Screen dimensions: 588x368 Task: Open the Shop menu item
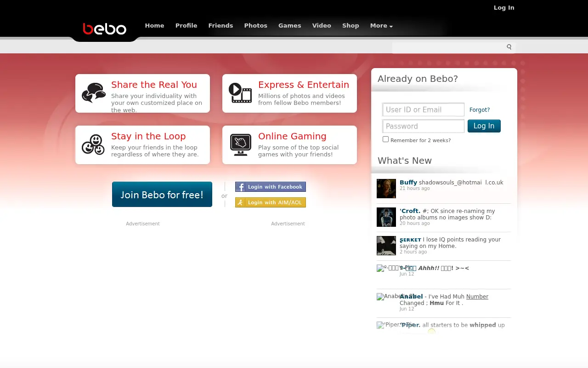(351, 26)
